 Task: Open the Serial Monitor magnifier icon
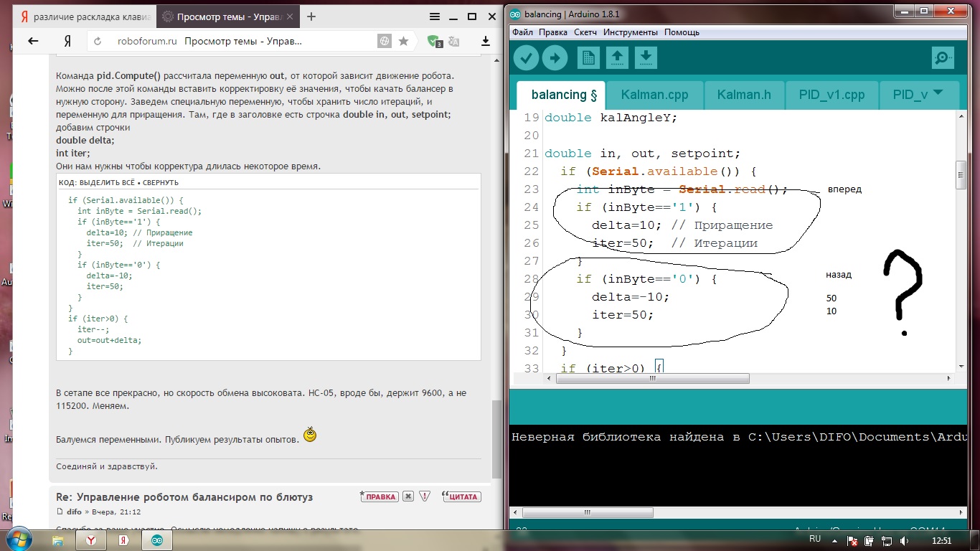pyautogui.click(x=943, y=58)
